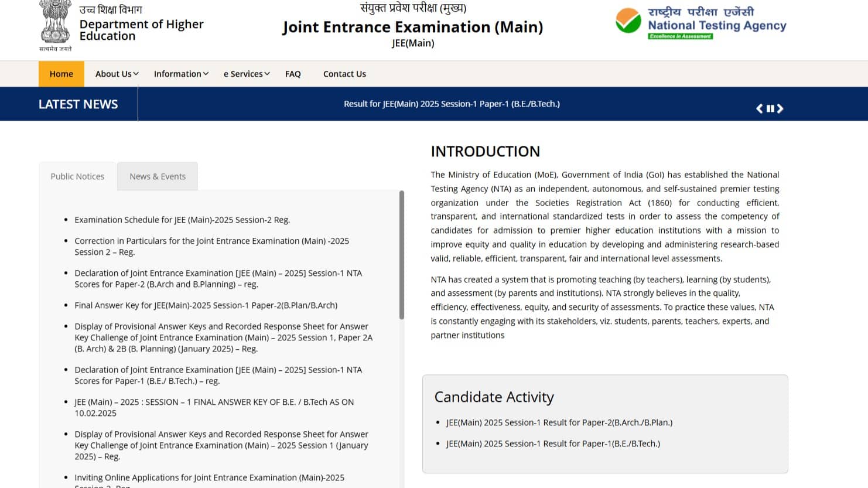The image size is (868, 488).
Task: Click the next arrow on the news ticker
Action: click(x=780, y=108)
